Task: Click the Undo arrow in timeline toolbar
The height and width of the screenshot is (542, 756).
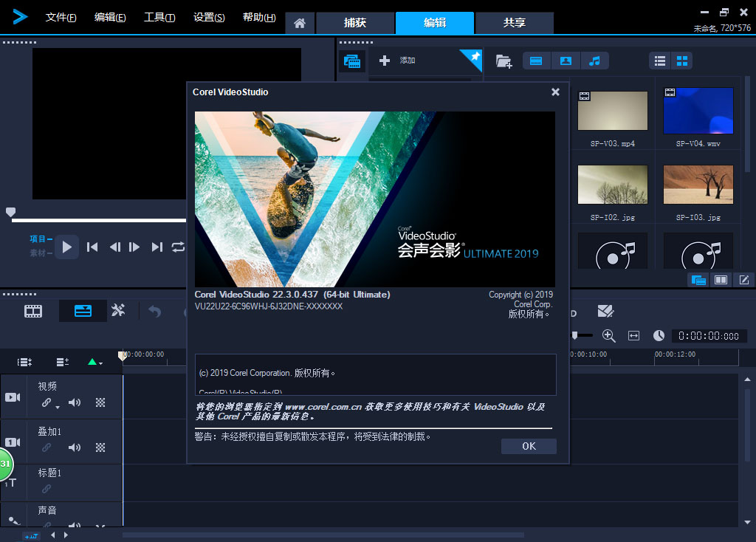Action: [154, 311]
